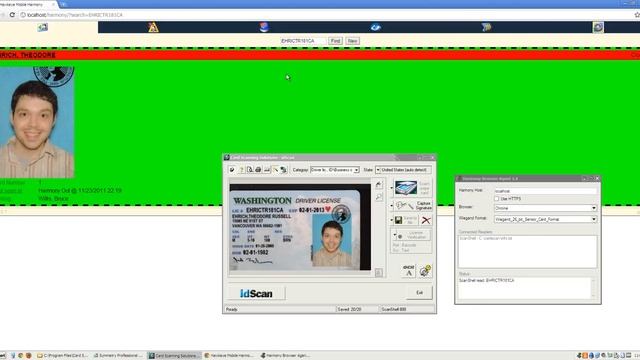
Task: Open the Browser dropdown showing Chrome
Action: (x=545, y=208)
